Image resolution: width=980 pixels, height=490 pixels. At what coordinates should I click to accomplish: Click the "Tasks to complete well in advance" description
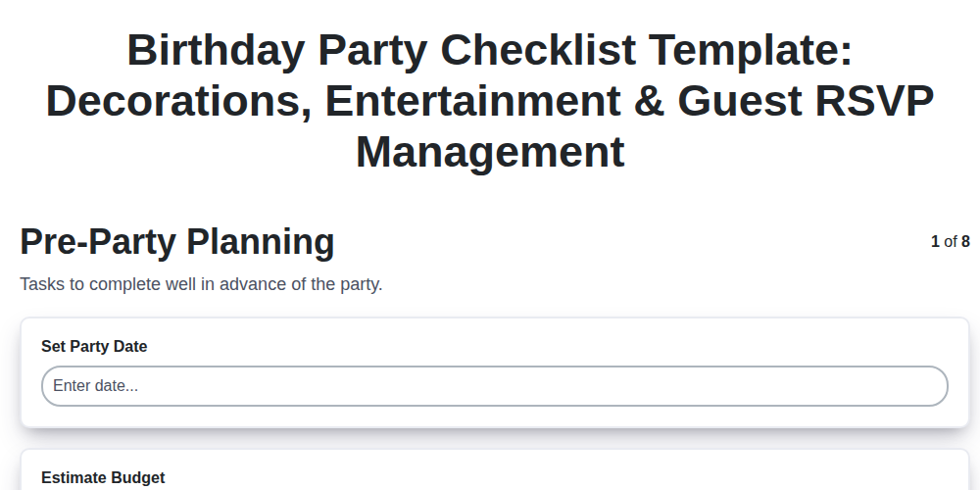click(201, 285)
